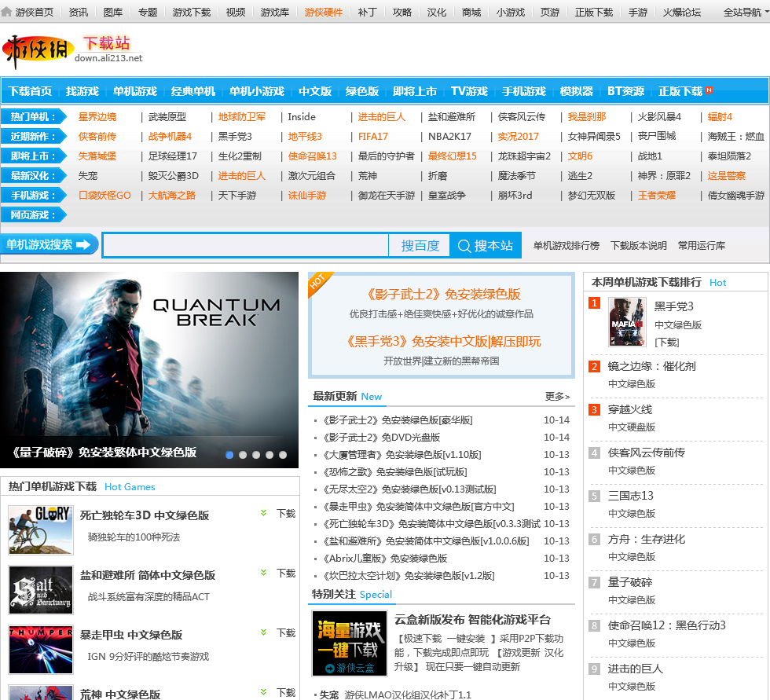770x700 pixels.
Task: Open the 游侠网 logo in header
Action: 38,52
